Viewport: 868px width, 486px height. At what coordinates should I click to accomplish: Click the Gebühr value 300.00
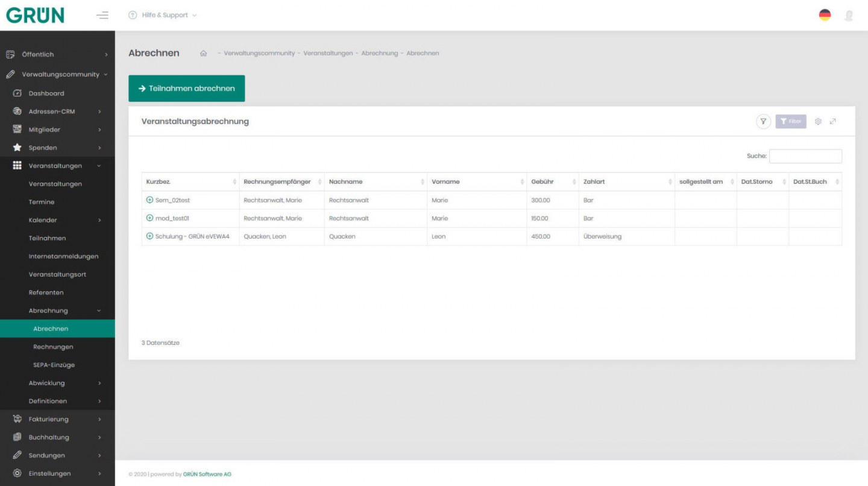coord(541,200)
